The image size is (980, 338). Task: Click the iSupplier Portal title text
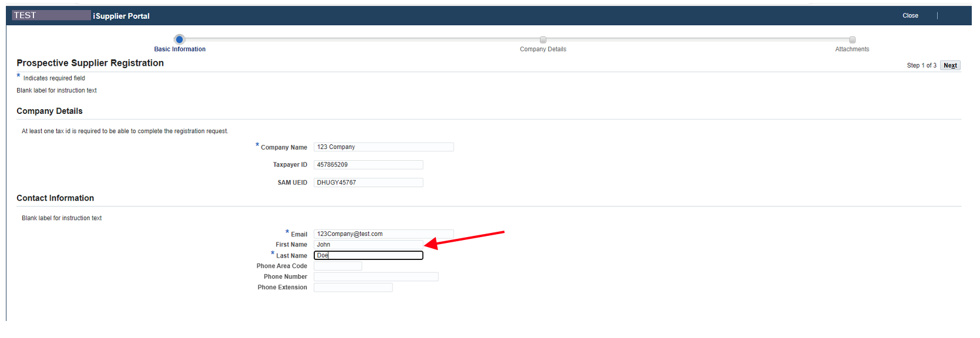click(121, 16)
